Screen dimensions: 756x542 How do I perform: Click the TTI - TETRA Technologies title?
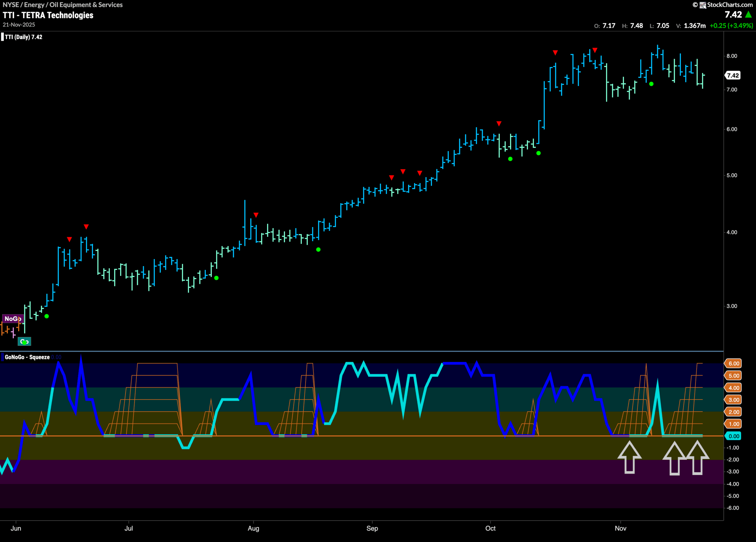coord(48,15)
